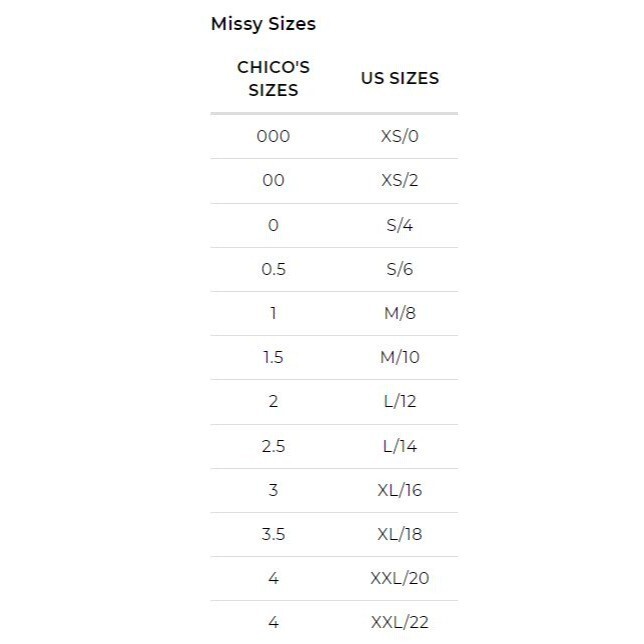Click the 000 size cell
The image size is (644, 644).
274,136
